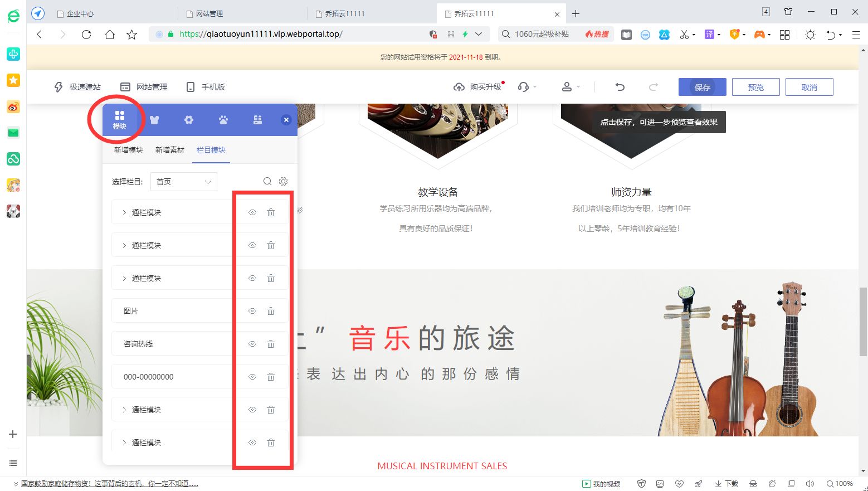The height and width of the screenshot is (491, 868).
Task: Select the clothing-style theme icon in panel header
Action: click(x=154, y=119)
